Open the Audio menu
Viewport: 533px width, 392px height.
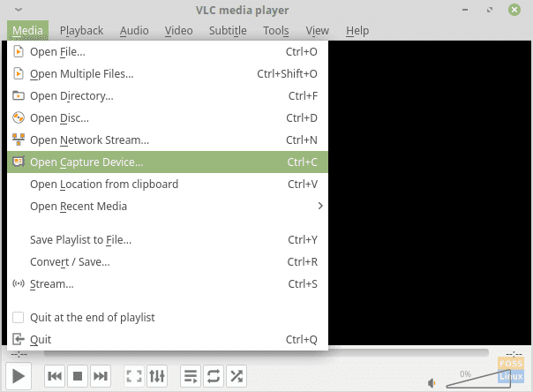pyautogui.click(x=134, y=31)
